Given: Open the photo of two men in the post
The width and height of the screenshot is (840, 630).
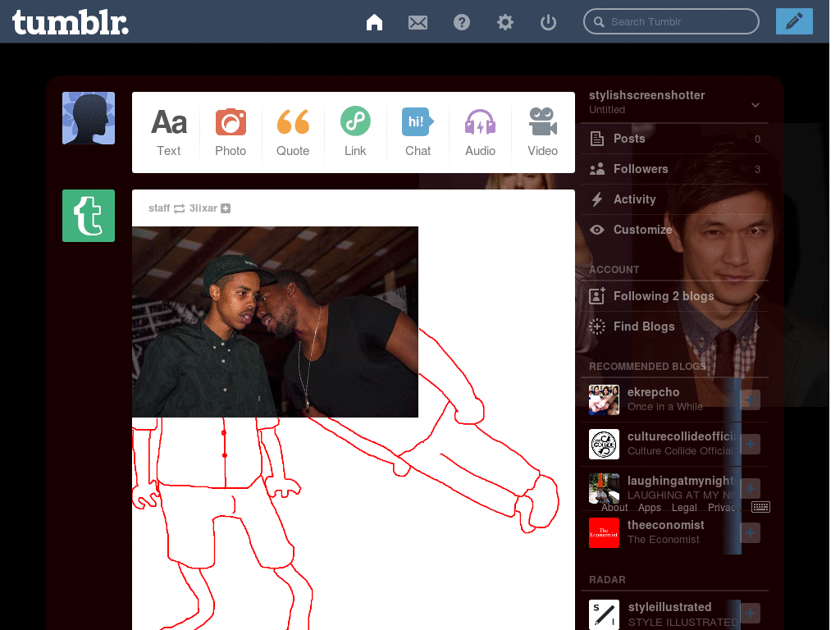Looking at the screenshot, I should coord(275,322).
